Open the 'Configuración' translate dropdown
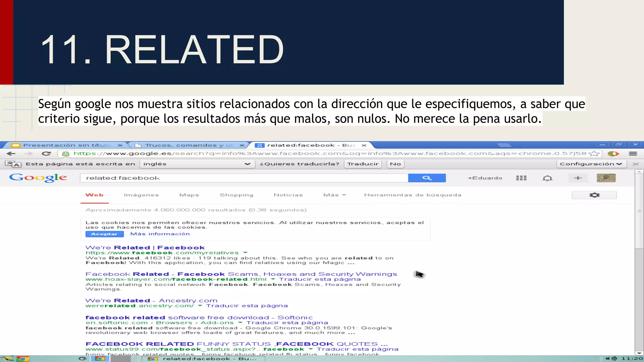The height and width of the screenshot is (362, 644). (591, 164)
